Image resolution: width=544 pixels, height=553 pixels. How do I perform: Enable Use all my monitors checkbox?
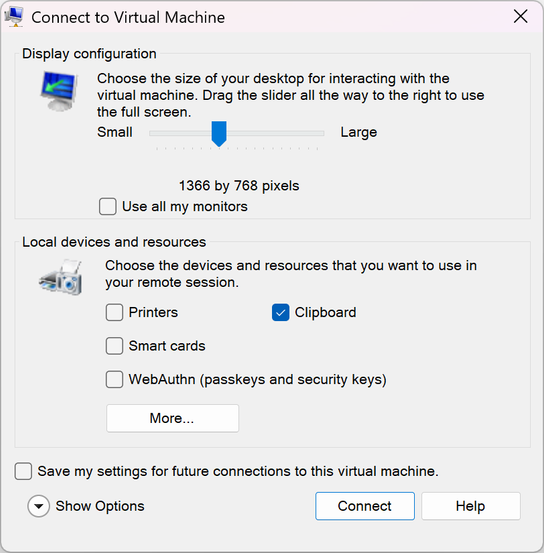[108, 206]
